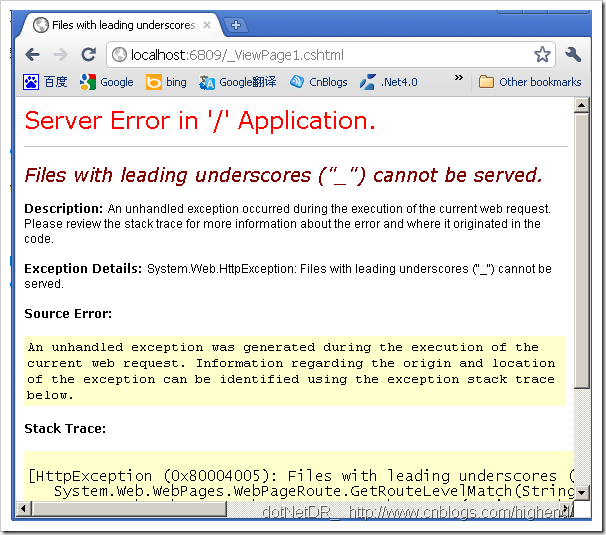Open the 百度 bookmark

pos(45,82)
